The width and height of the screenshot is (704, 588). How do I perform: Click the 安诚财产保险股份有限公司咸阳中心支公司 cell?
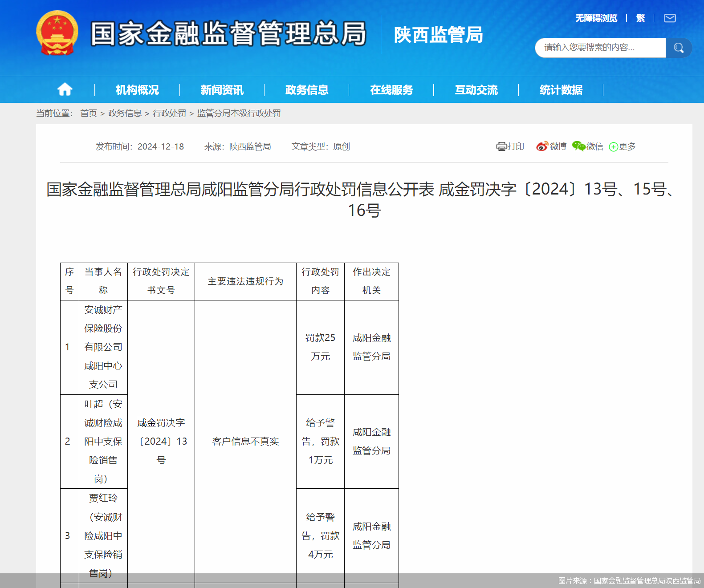tap(103, 347)
